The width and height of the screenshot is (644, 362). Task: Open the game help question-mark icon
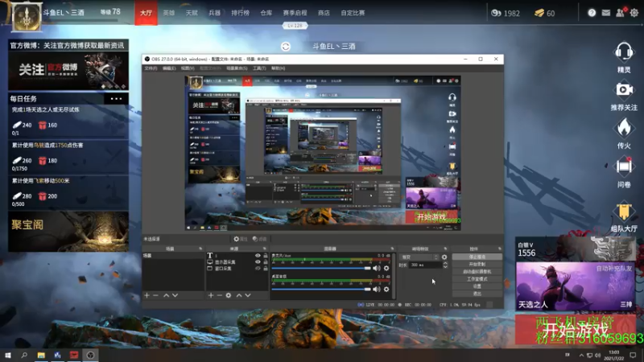point(592,13)
